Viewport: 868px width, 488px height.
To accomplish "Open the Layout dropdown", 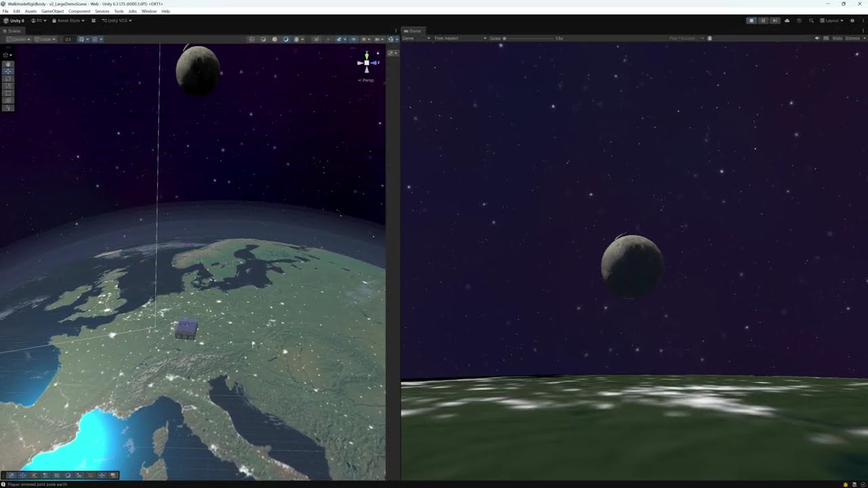I will coord(832,20).
